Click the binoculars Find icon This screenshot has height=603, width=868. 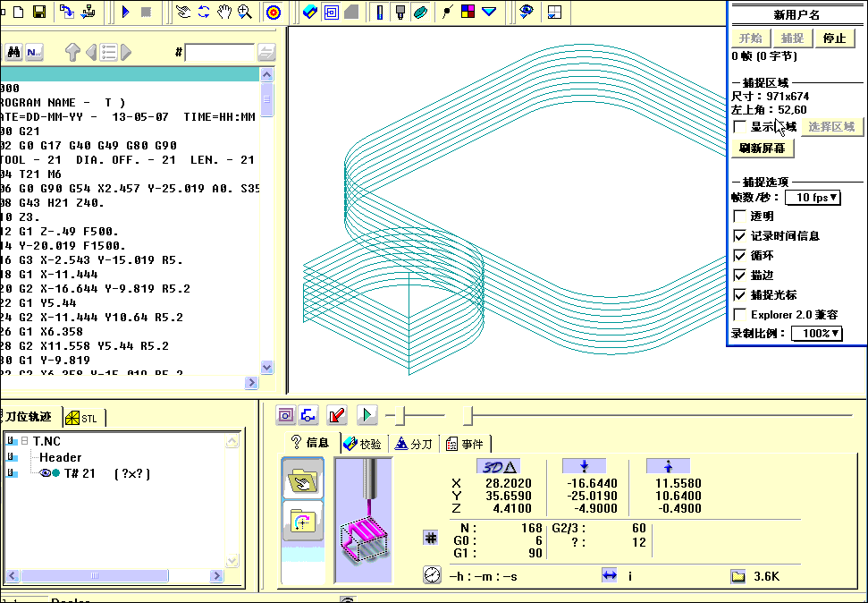[13, 52]
